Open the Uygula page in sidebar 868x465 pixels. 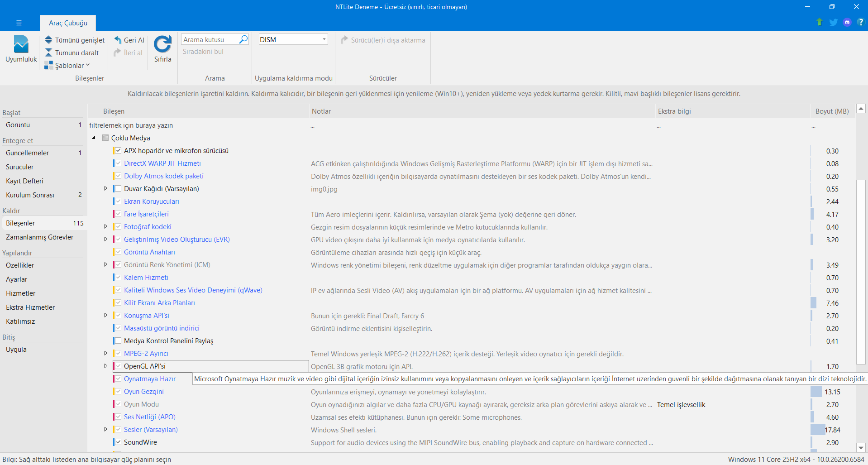click(x=43, y=350)
